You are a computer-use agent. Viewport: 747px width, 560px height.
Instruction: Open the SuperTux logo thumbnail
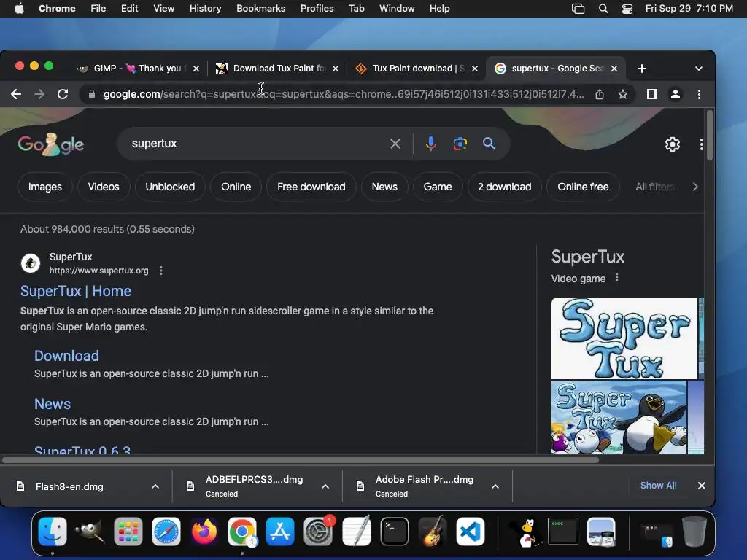pyautogui.click(x=624, y=338)
